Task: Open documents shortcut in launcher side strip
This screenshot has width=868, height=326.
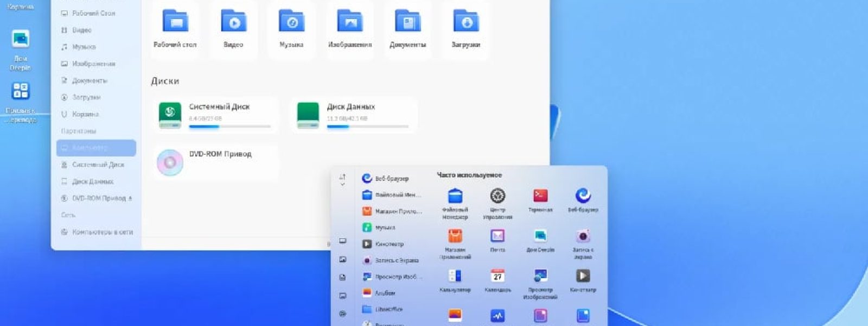Action: point(342,278)
